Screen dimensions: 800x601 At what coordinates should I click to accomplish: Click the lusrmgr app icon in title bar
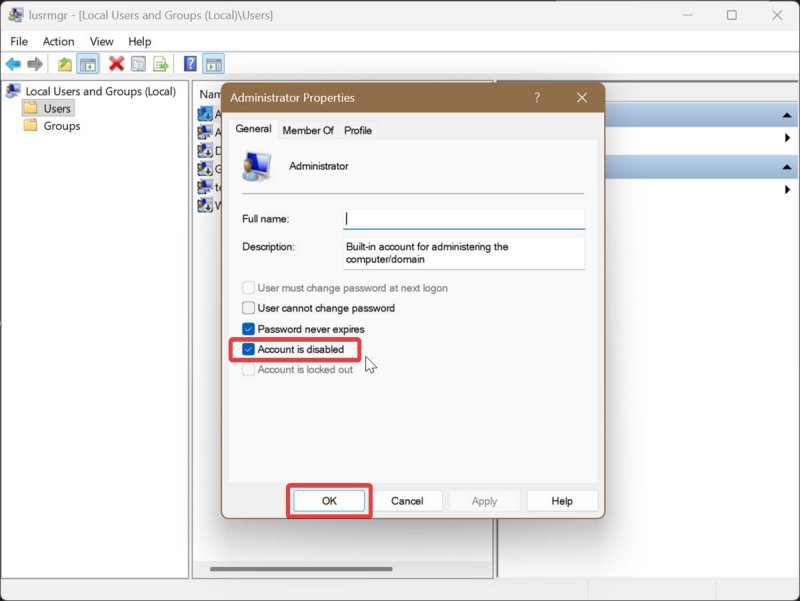click(x=15, y=15)
